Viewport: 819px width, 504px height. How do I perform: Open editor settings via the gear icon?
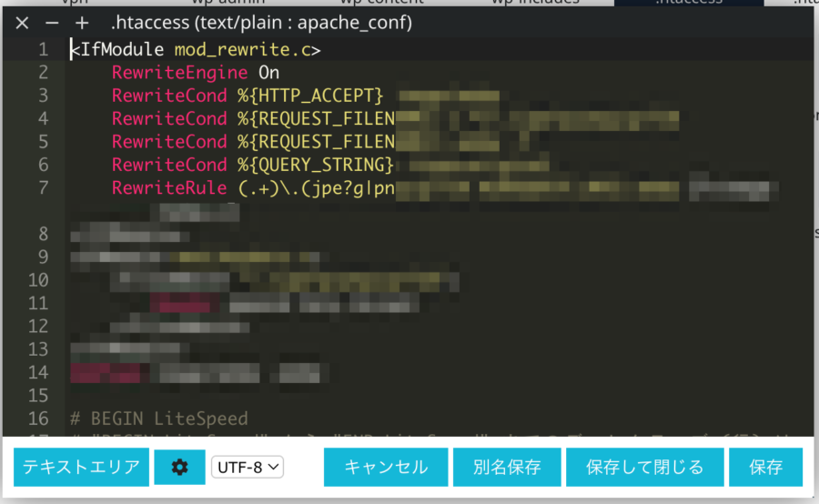click(179, 467)
